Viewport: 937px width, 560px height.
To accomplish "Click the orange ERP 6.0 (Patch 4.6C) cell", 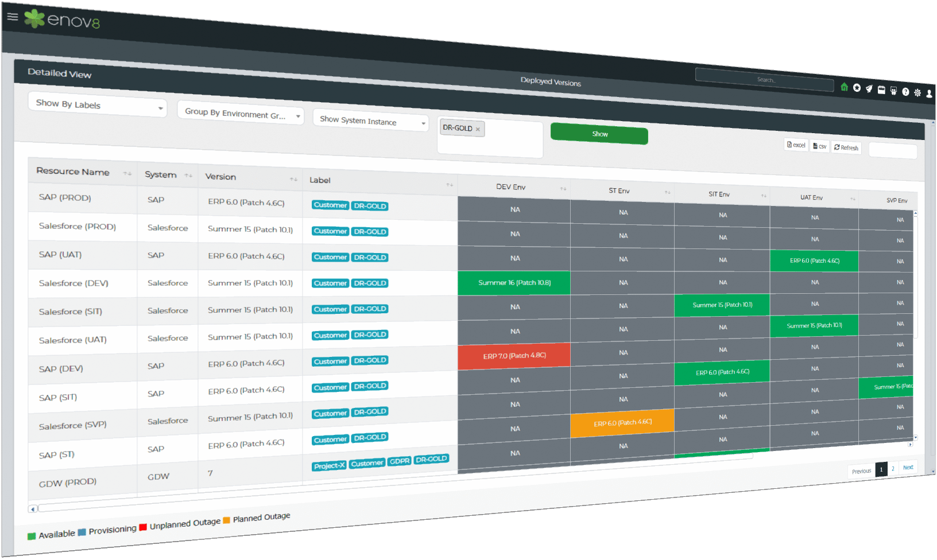I will point(622,423).
